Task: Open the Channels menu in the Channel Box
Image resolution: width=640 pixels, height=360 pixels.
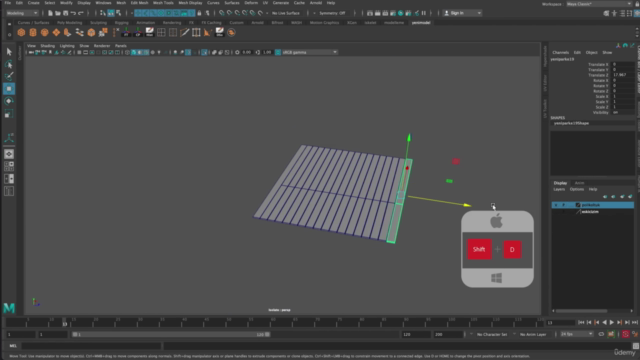Action: (560, 53)
